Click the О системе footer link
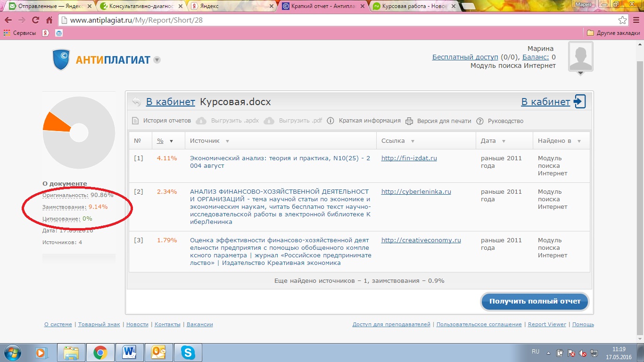Viewport: 644px width, 362px height. point(58,324)
